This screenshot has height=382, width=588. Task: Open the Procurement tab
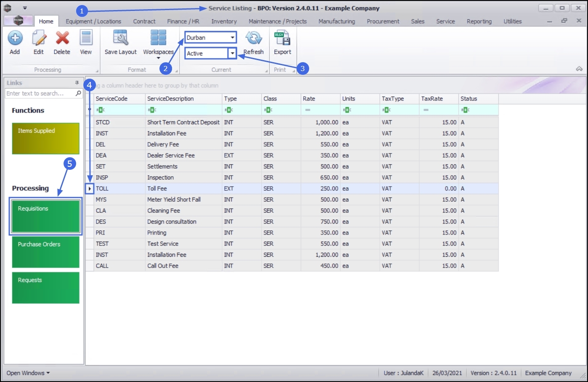(x=383, y=21)
